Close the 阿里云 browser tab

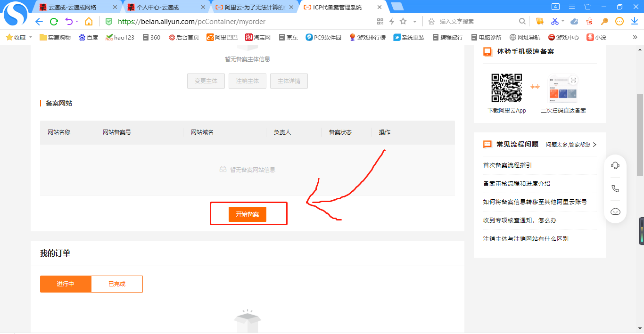tap(291, 7)
